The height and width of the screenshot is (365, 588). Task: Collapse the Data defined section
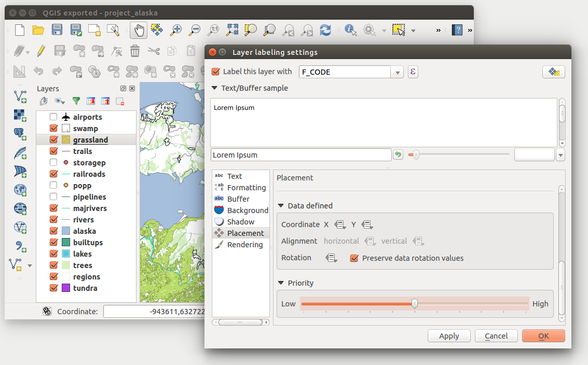tap(281, 206)
